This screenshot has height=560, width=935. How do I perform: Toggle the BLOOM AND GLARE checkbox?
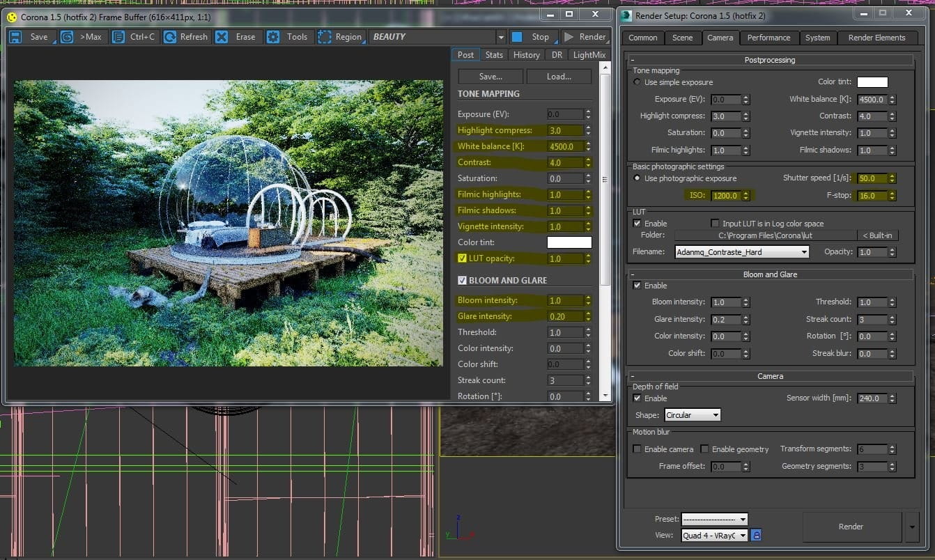coord(462,280)
